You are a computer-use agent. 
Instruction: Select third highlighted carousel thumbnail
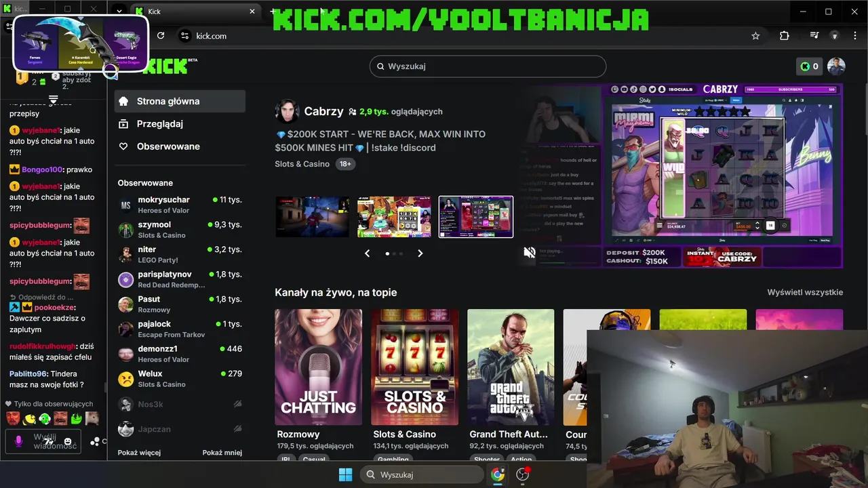pos(476,217)
